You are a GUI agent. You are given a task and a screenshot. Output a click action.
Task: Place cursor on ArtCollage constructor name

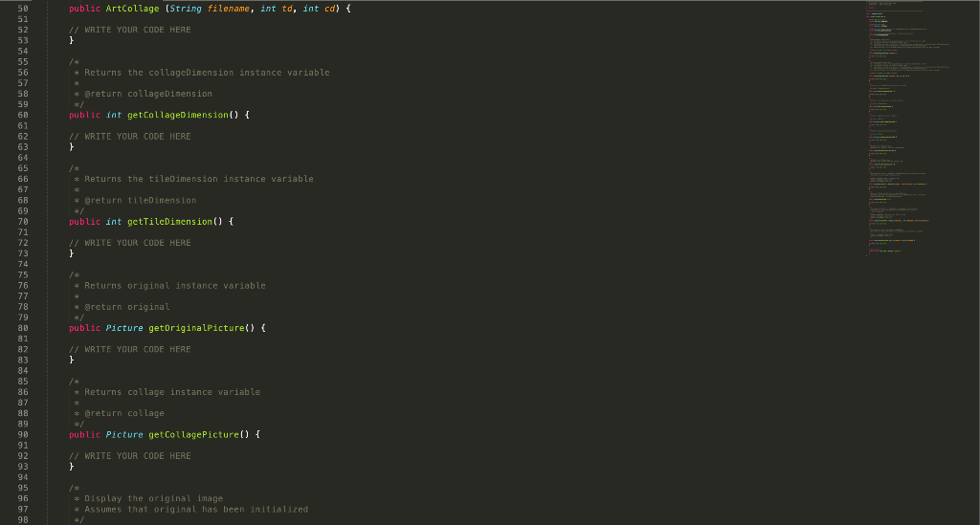[x=132, y=9]
